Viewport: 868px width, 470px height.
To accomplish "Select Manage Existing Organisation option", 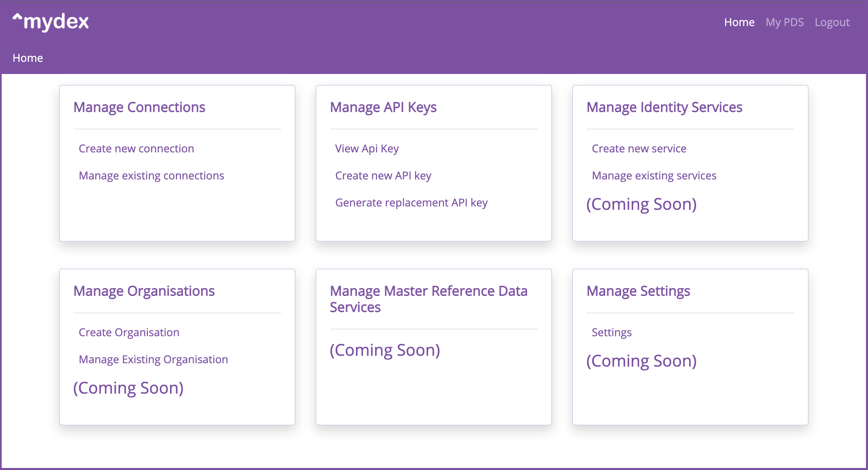I will [x=153, y=359].
